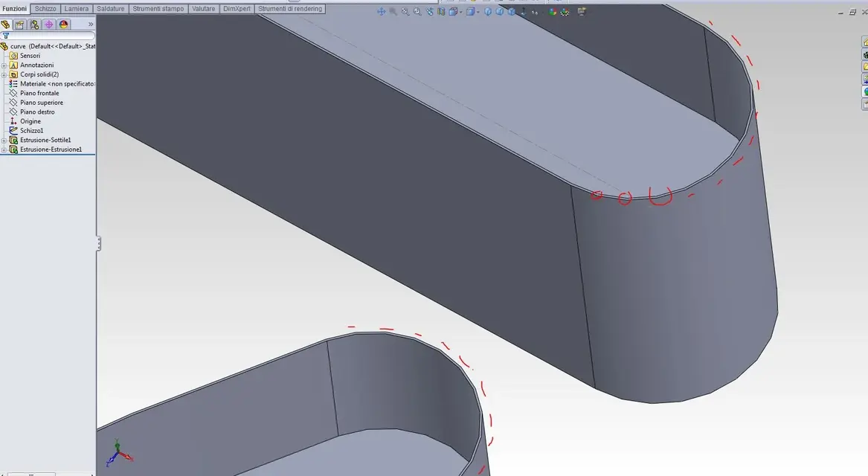This screenshot has width=868, height=476.
Task: Open the FeatureManager design tree tab
Action: click(5, 25)
